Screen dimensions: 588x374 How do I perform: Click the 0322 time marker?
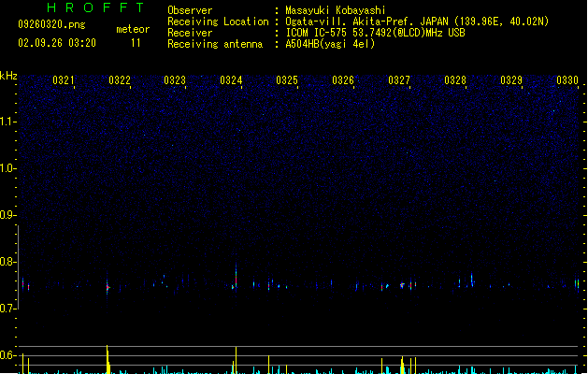click(x=120, y=80)
